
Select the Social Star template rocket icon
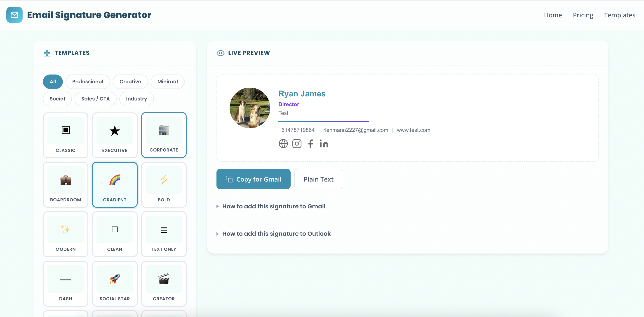point(115,279)
